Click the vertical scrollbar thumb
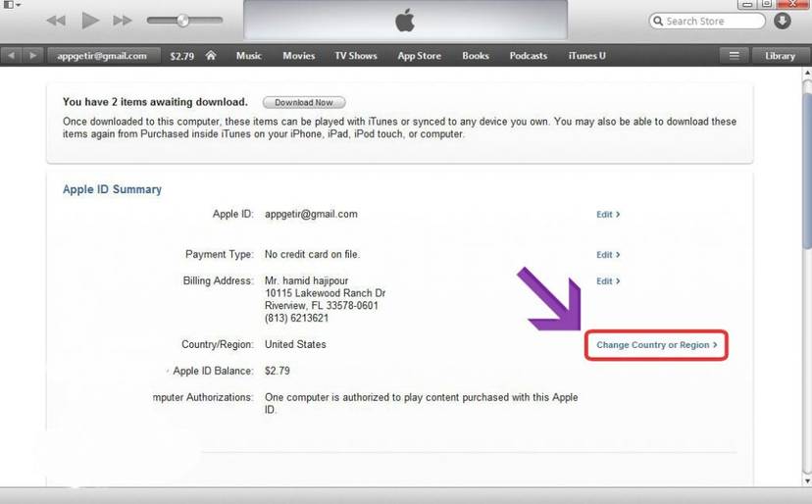This screenshot has width=812, height=504. click(x=807, y=171)
